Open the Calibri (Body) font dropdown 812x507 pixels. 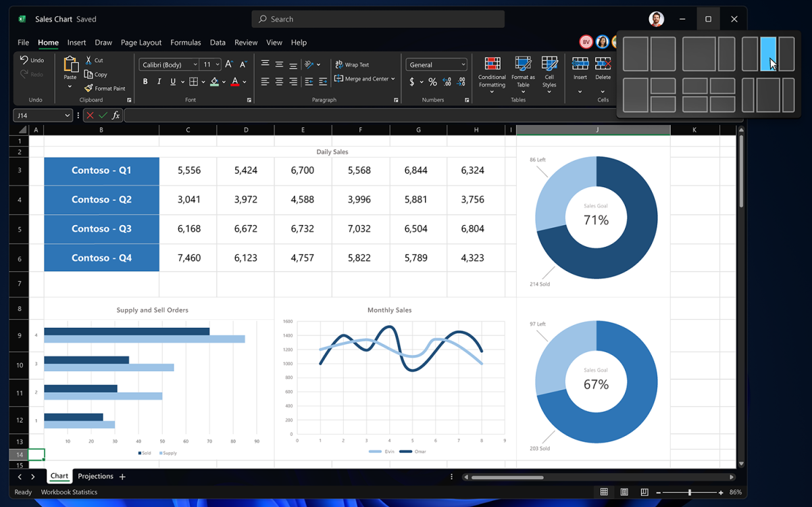169,64
